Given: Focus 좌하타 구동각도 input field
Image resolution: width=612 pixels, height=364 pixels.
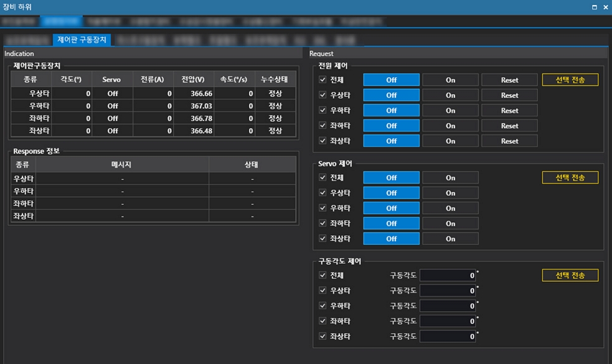Looking at the screenshot, I should click(x=448, y=320).
